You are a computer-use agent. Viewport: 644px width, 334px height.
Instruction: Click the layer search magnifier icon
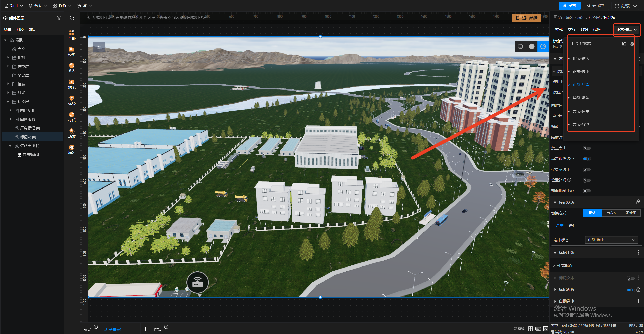pos(72,18)
